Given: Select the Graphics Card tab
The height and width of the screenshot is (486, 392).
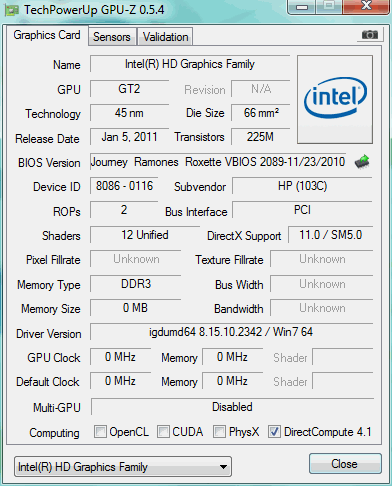Looking at the screenshot, I should [47, 35].
